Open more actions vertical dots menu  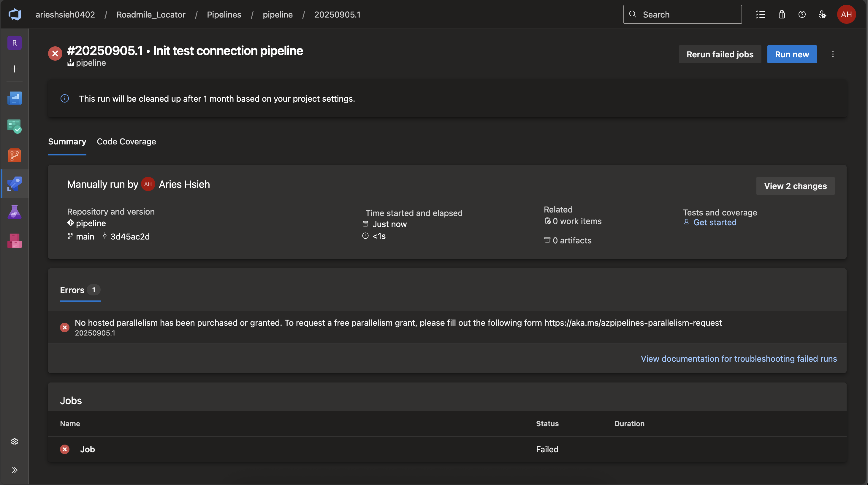(x=833, y=54)
